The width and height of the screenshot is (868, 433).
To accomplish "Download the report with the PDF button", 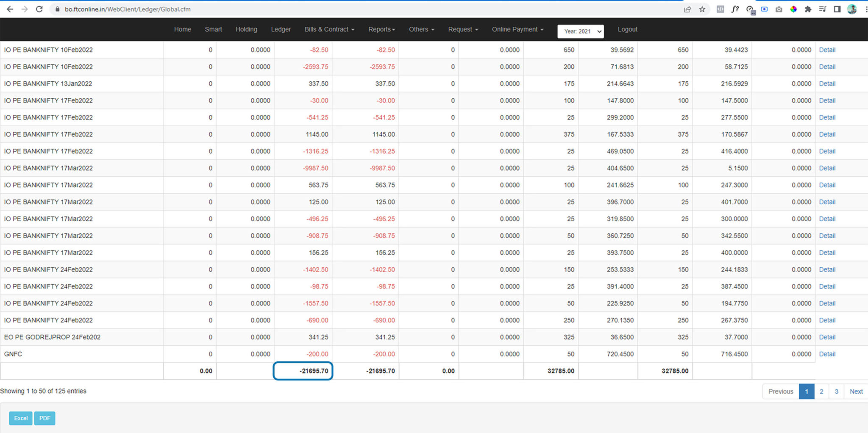I will pyautogui.click(x=45, y=418).
